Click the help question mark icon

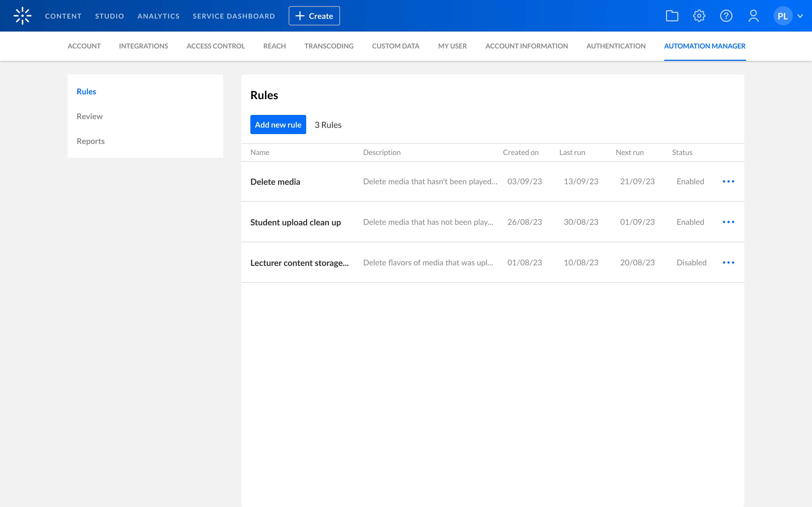click(x=726, y=16)
